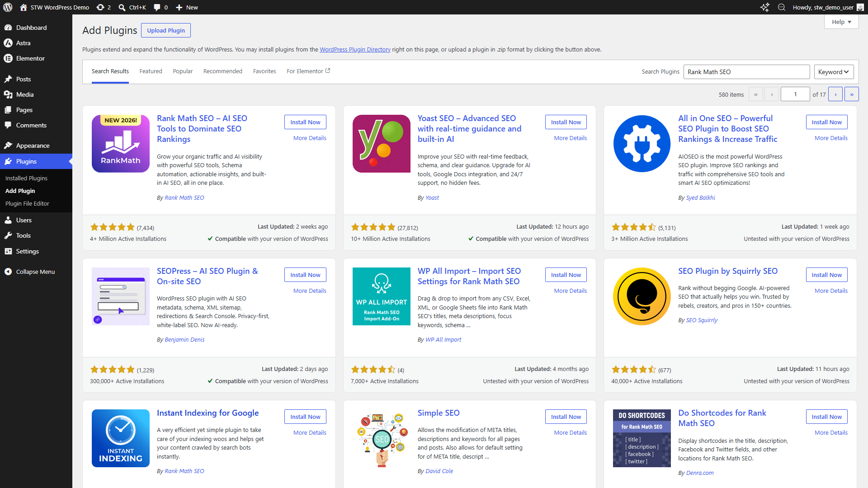Click the current page number field

click(x=795, y=94)
